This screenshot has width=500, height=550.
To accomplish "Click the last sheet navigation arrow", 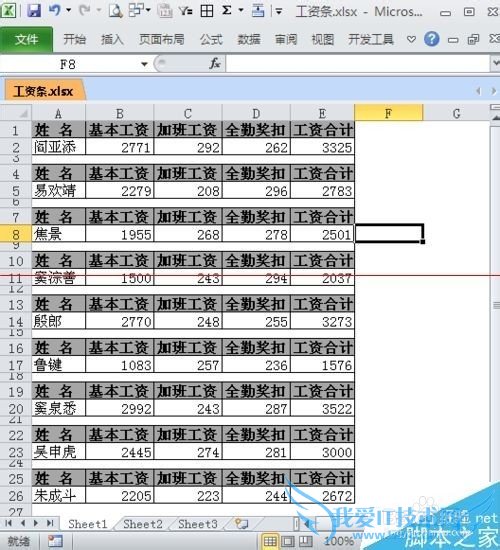I will pyautogui.click(x=50, y=523).
